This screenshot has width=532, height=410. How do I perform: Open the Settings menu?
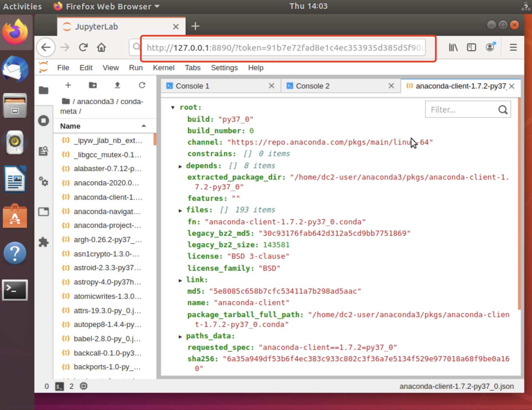pyautogui.click(x=224, y=68)
